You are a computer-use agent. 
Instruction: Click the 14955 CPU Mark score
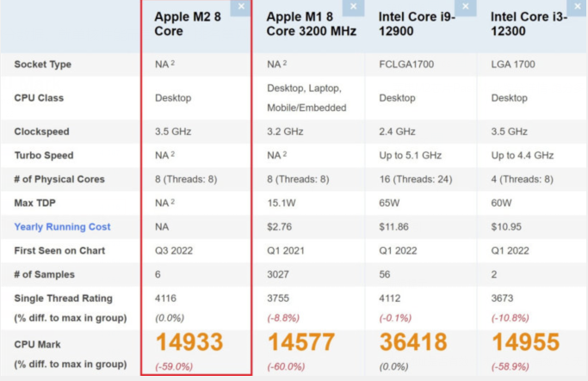tap(526, 342)
